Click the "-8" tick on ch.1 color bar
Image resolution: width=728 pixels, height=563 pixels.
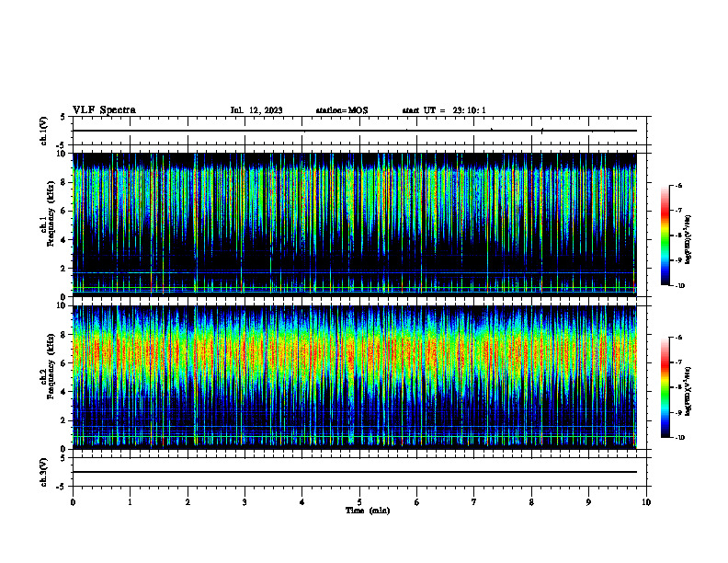coord(677,236)
